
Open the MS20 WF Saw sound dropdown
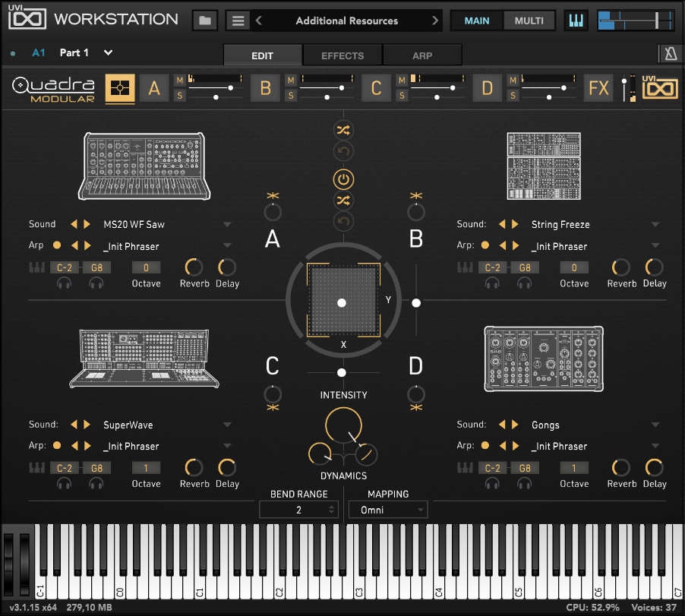click(x=227, y=224)
